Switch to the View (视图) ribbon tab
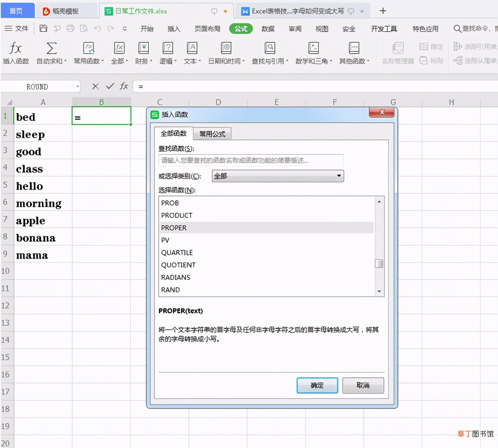 click(x=322, y=28)
